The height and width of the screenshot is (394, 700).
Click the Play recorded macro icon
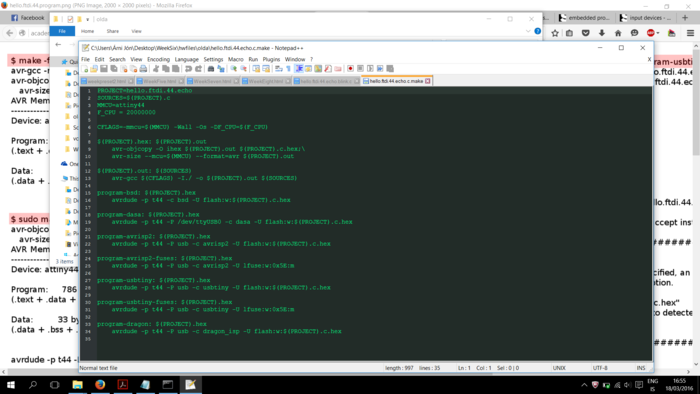pos(370,69)
